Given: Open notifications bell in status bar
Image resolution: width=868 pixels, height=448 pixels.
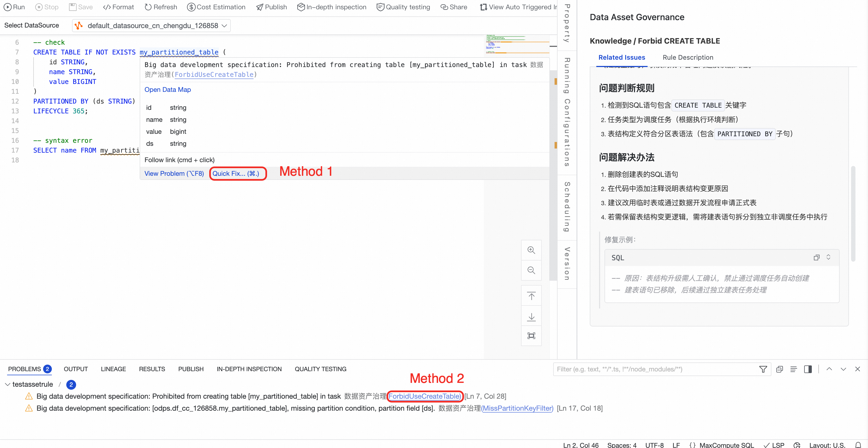Looking at the screenshot, I should point(858,445).
